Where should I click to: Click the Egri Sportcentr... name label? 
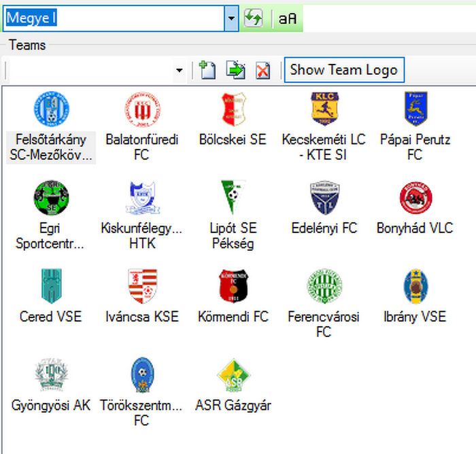(x=50, y=236)
